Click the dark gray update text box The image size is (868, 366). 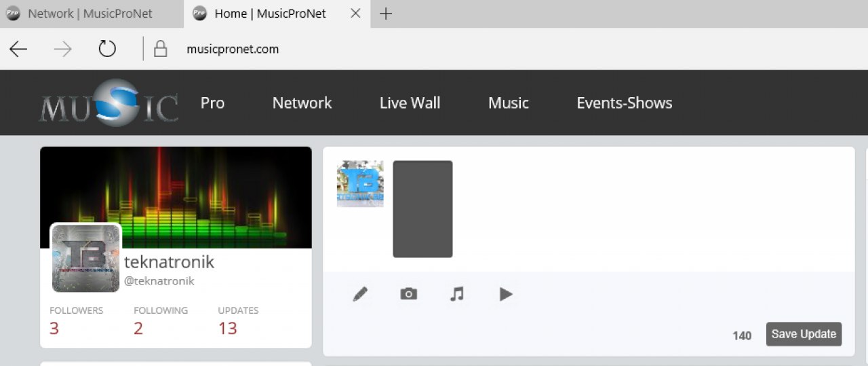coord(422,209)
